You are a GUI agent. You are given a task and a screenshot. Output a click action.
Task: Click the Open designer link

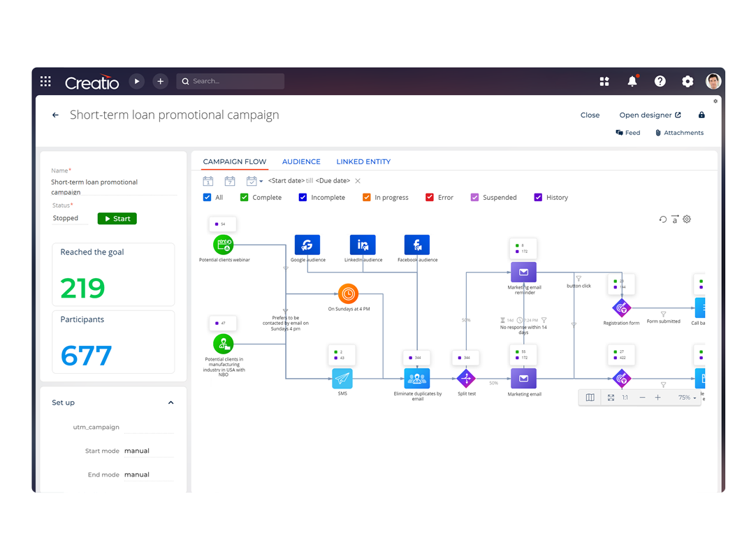point(646,115)
